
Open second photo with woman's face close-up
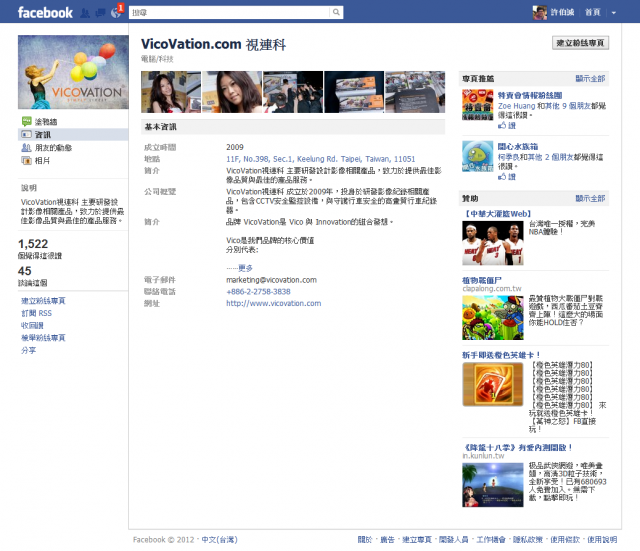(x=232, y=92)
